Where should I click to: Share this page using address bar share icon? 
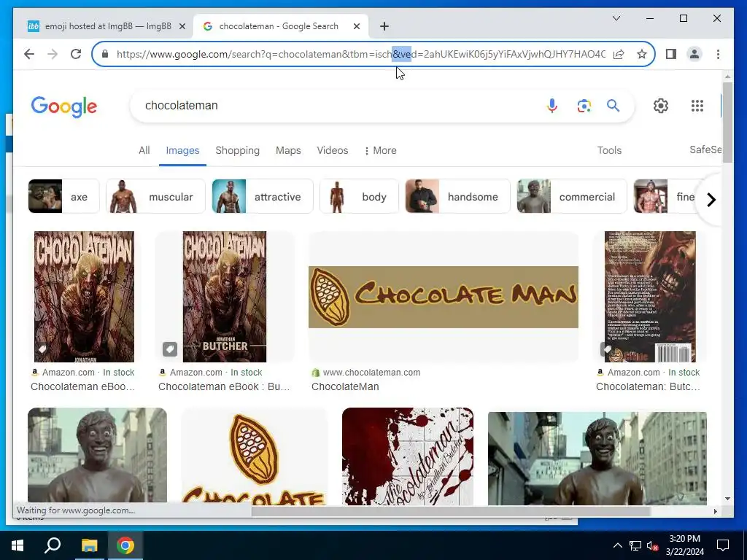pyautogui.click(x=619, y=54)
